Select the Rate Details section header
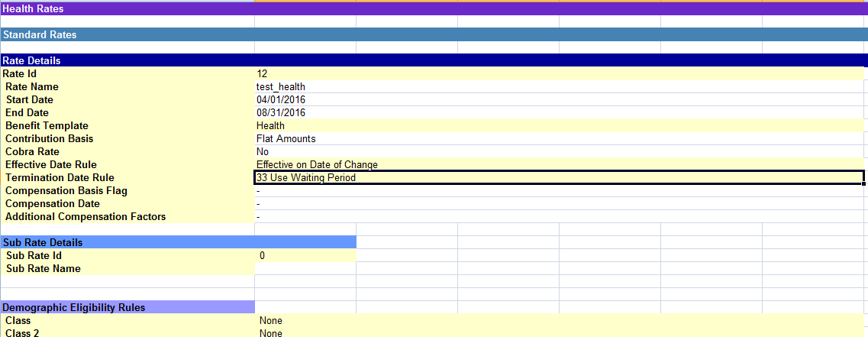The image size is (868, 337). click(434, 60)
